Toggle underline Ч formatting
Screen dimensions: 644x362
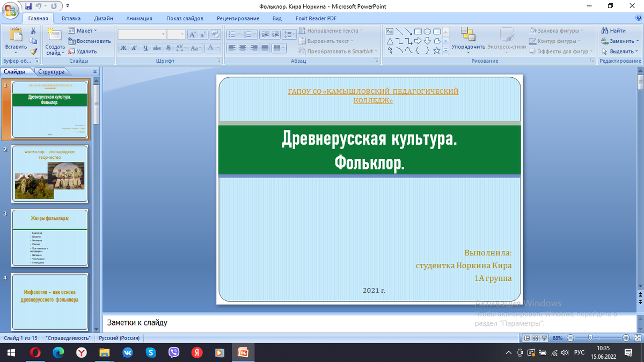click(x=145, y=48)
